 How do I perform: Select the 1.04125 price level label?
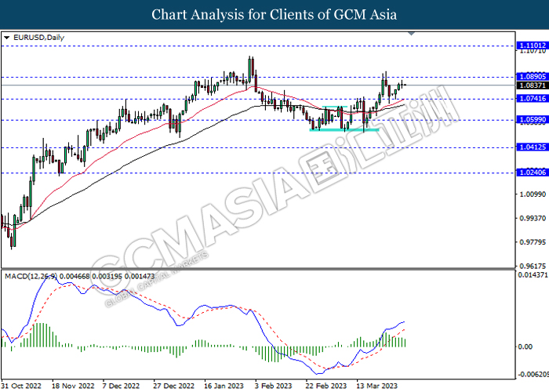coord(533,147)
